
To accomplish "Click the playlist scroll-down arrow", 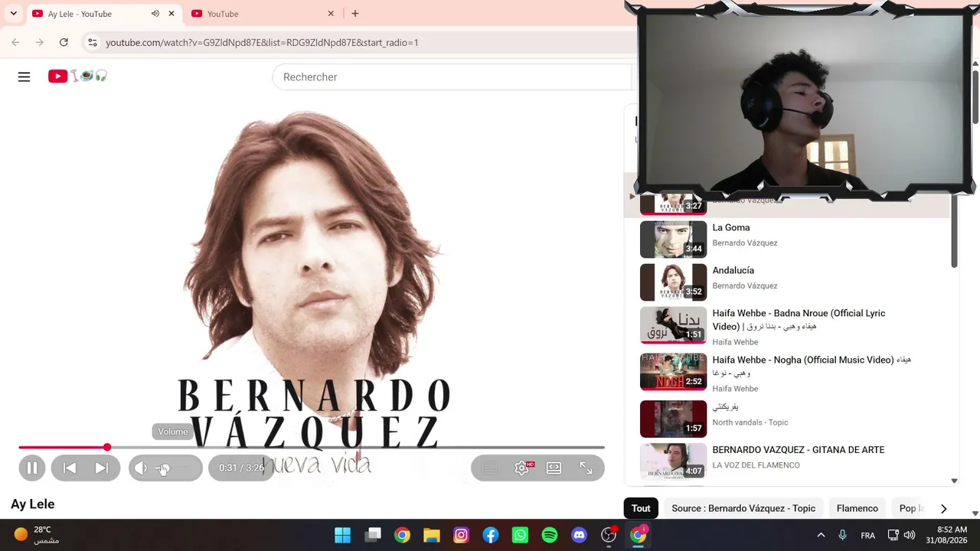I will click(x=954, y=481).
